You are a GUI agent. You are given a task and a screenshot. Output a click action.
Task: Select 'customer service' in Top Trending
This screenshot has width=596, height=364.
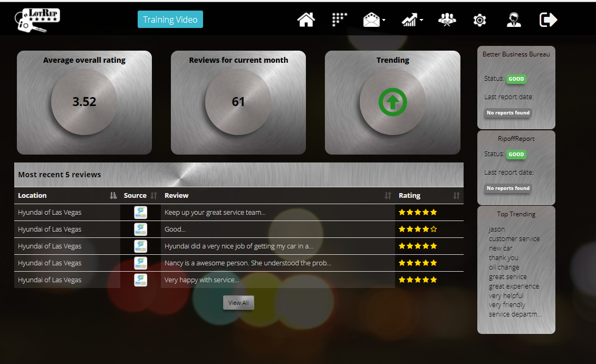[514, 239]
